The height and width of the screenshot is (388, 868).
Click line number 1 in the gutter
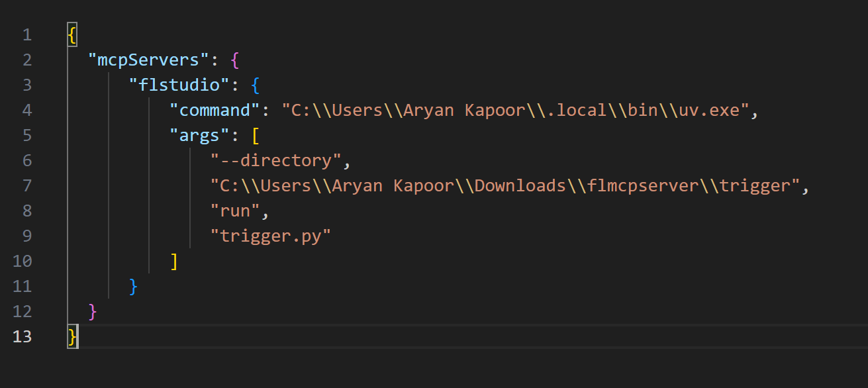coord(26,34)
